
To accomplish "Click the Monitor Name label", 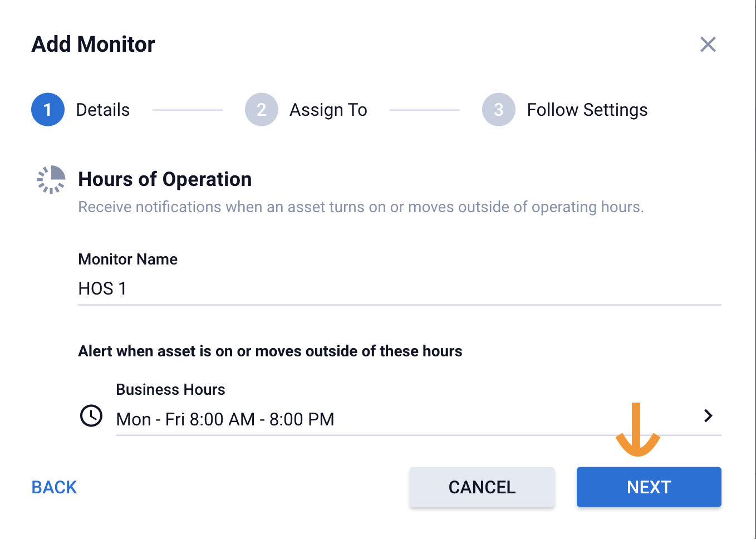I will tap(127, 259).
